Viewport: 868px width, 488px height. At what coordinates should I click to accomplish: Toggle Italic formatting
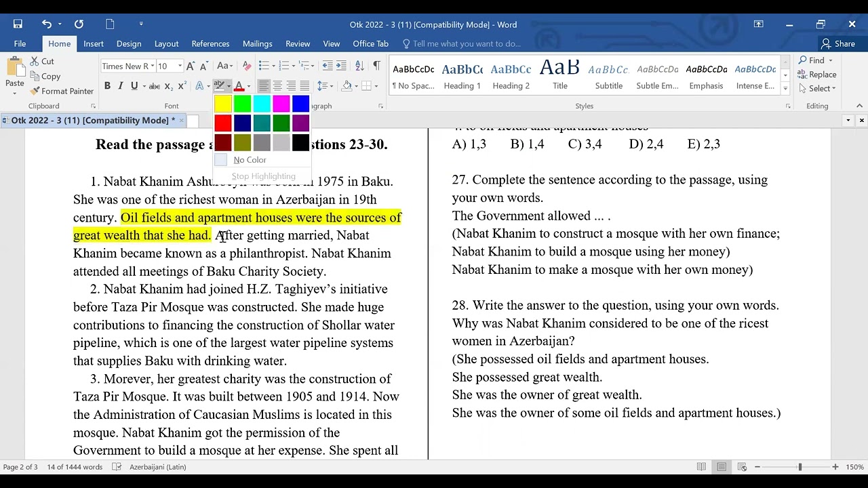121,86
